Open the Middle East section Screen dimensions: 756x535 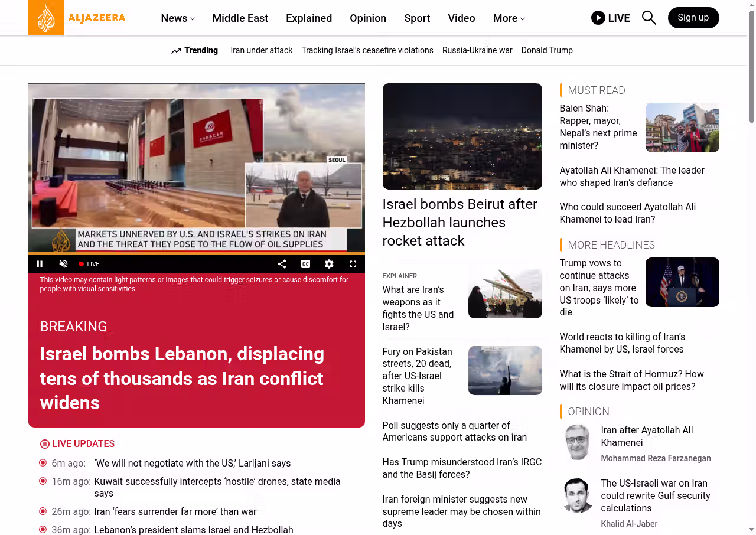point(240,18)
